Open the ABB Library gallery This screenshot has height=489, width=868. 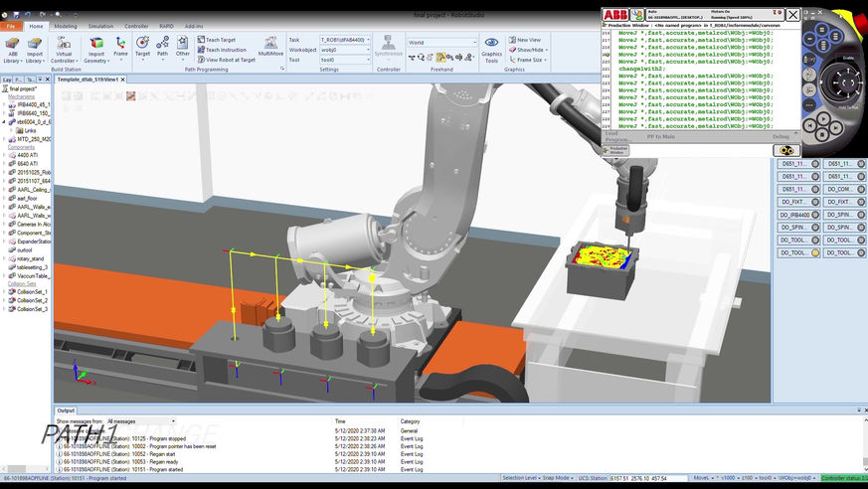point(12,50)
